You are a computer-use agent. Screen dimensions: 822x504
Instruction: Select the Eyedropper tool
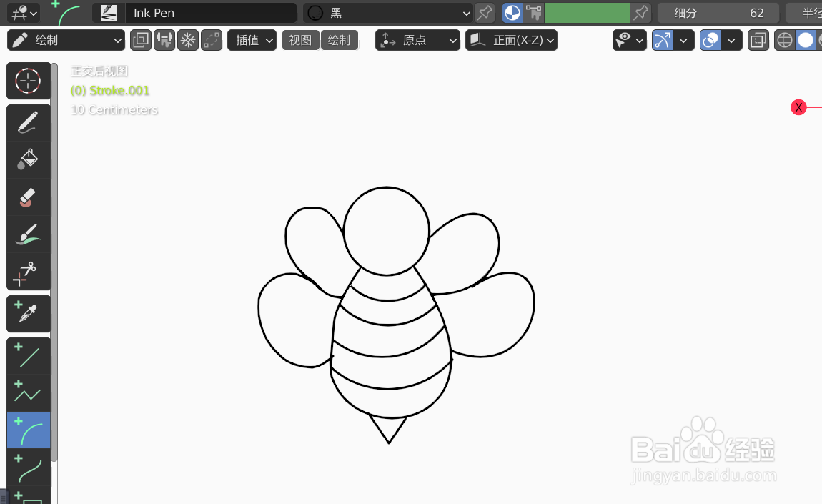click(29, 313)
